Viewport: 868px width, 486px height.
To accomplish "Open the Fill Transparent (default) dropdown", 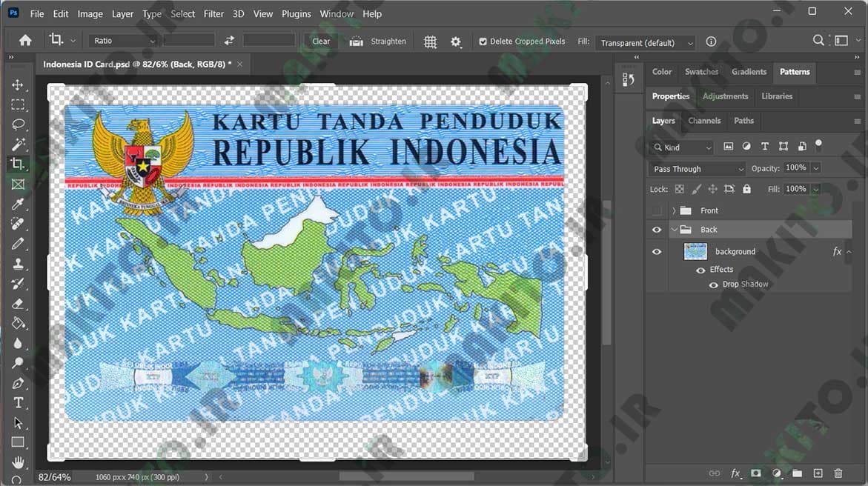I will click(645, 43).
